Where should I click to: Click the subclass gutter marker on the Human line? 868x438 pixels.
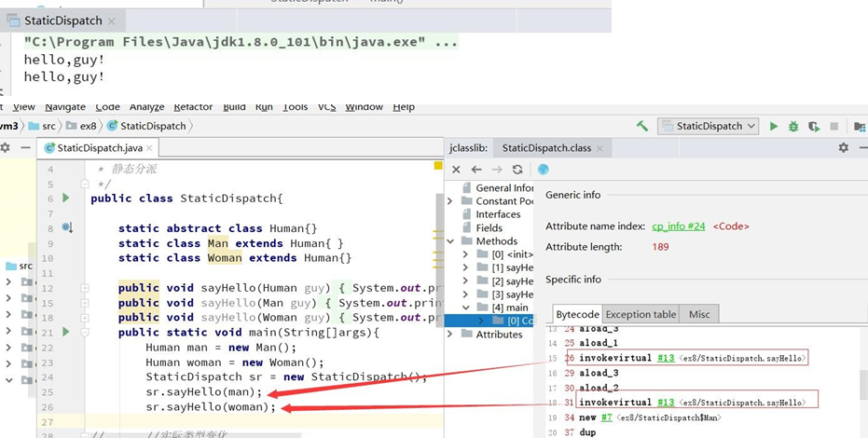click(67, 227)
